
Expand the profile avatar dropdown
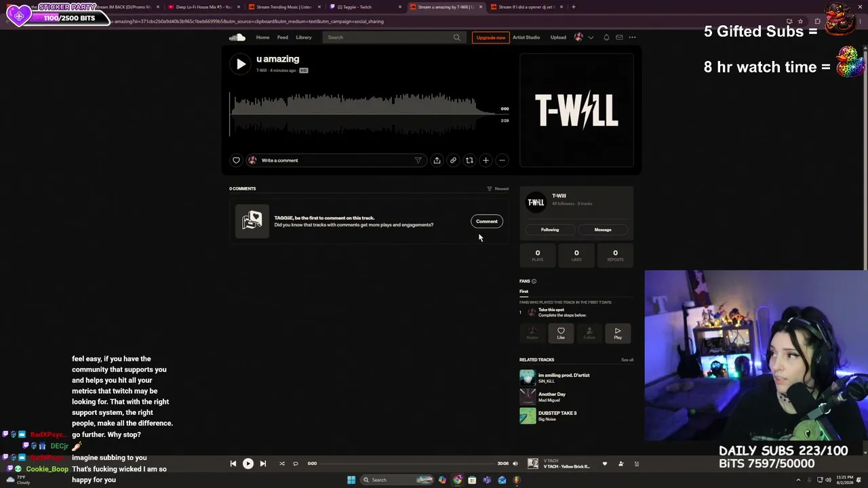tap(583, 37)
